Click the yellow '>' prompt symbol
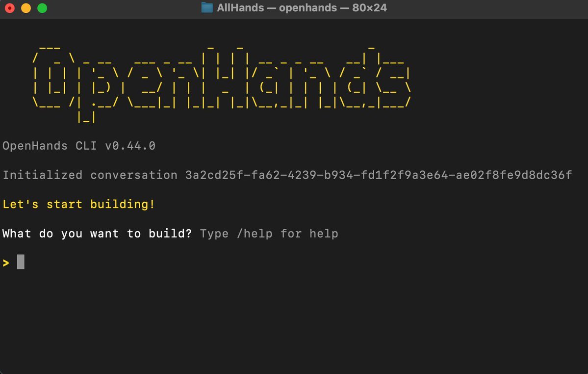The width and height of the screenshot is (588, 374). [6, 263]
